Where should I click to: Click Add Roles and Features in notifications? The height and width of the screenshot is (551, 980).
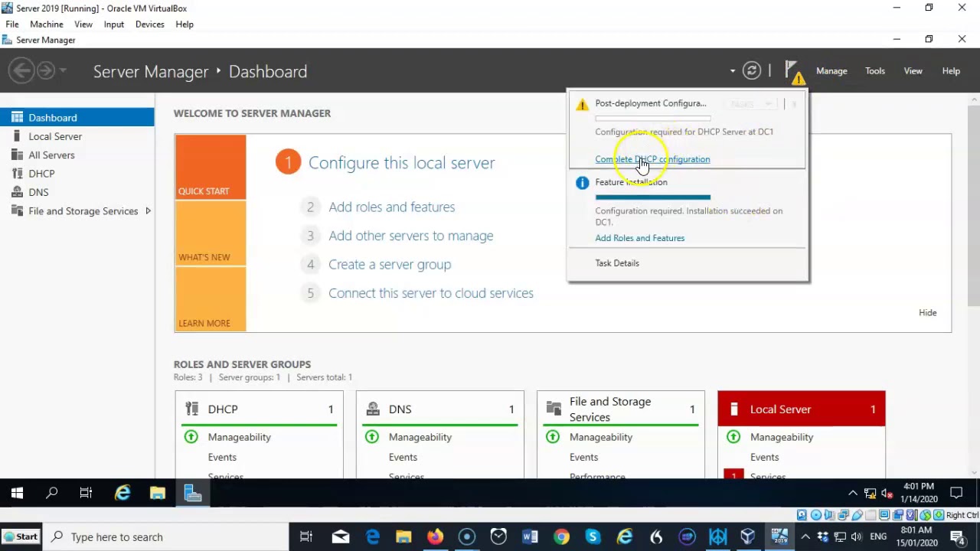tap(640, 238)
